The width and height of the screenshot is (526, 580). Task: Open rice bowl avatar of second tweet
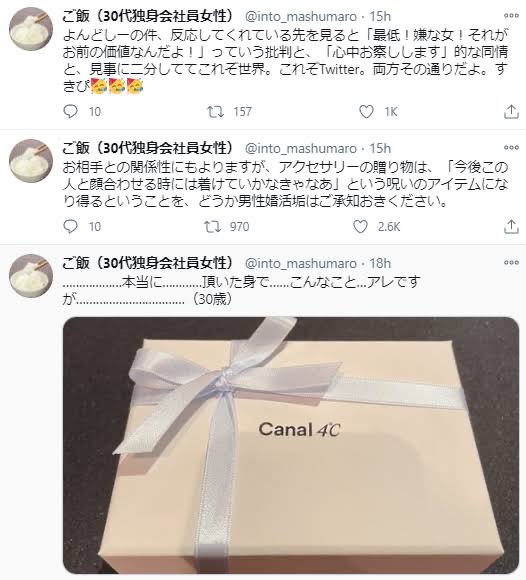pyautogui.click(x=31, y=161)
